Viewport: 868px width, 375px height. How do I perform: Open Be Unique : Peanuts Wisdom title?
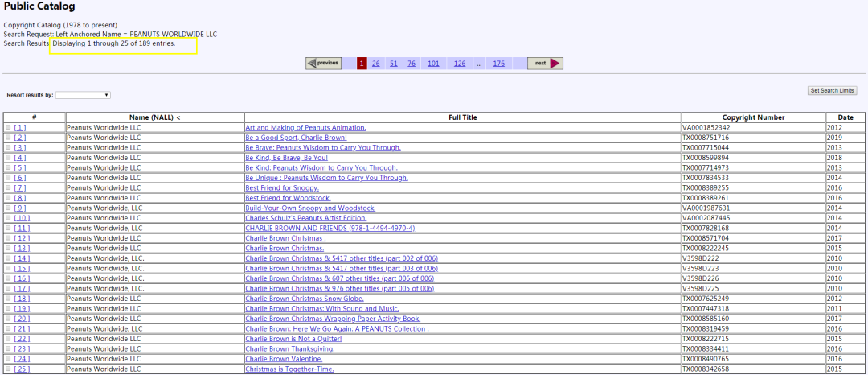click(x=326, y=178)
